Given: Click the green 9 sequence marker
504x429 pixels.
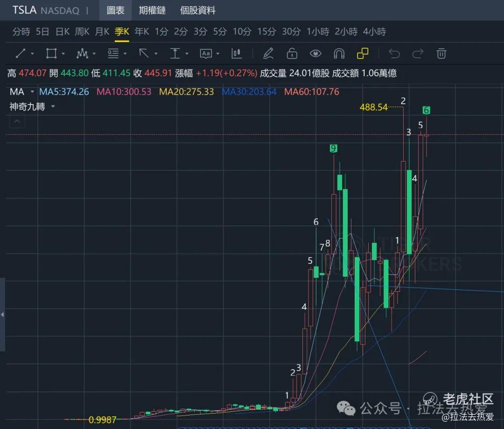Looking at the screenshot, I should (333, 148).
